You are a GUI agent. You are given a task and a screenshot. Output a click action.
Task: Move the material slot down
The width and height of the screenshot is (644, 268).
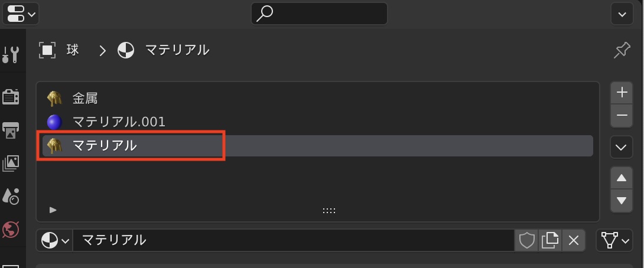(621, 200)
